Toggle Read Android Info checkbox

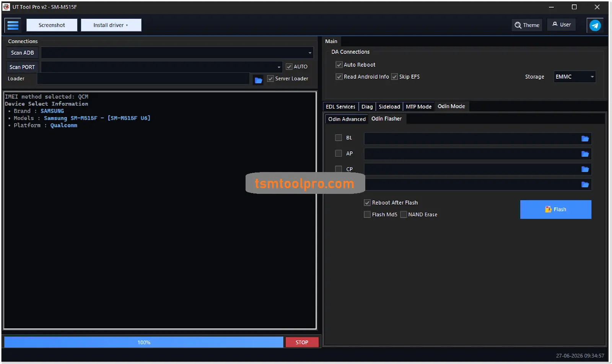tap(339, 76)
